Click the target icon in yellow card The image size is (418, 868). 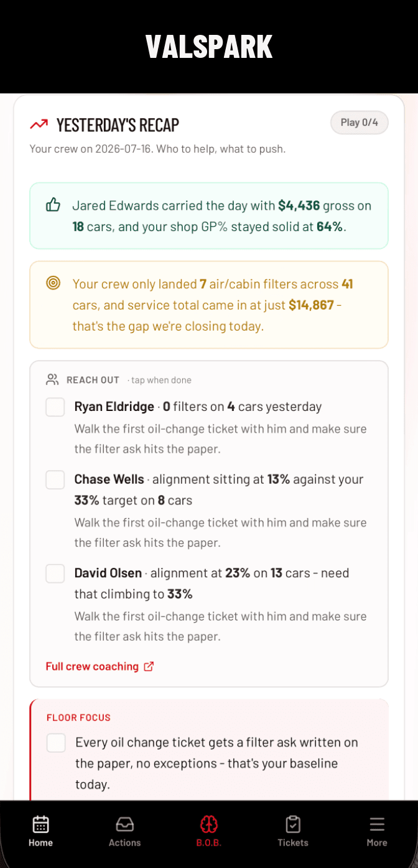pos(53,283)
